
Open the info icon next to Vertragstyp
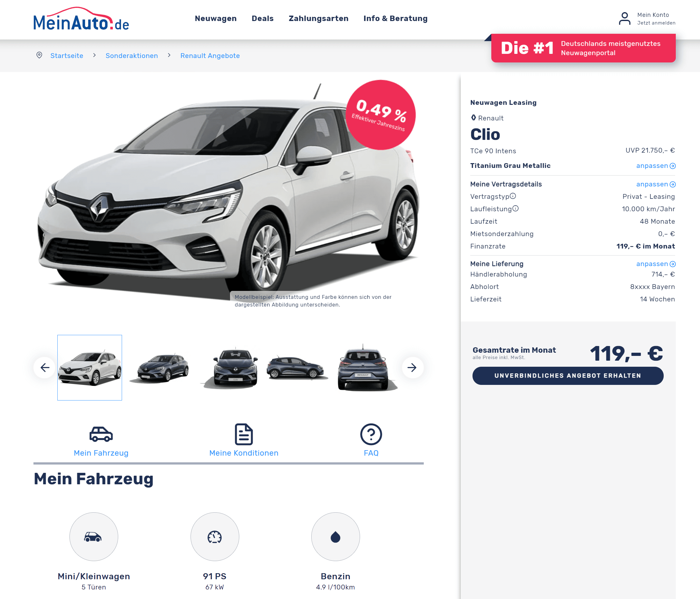click(x=513, y=196)
